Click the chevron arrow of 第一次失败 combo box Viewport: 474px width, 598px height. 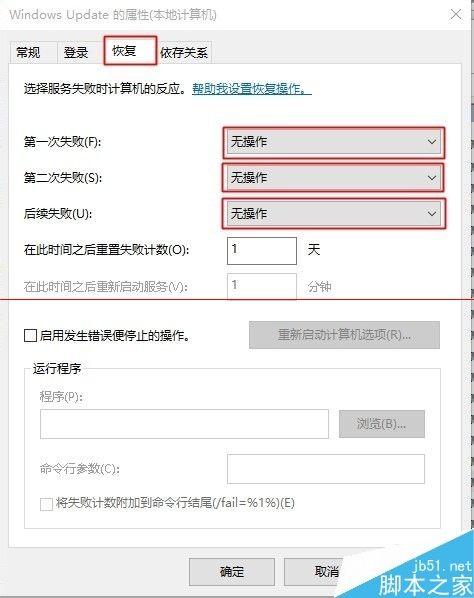[x=432, y=142]
